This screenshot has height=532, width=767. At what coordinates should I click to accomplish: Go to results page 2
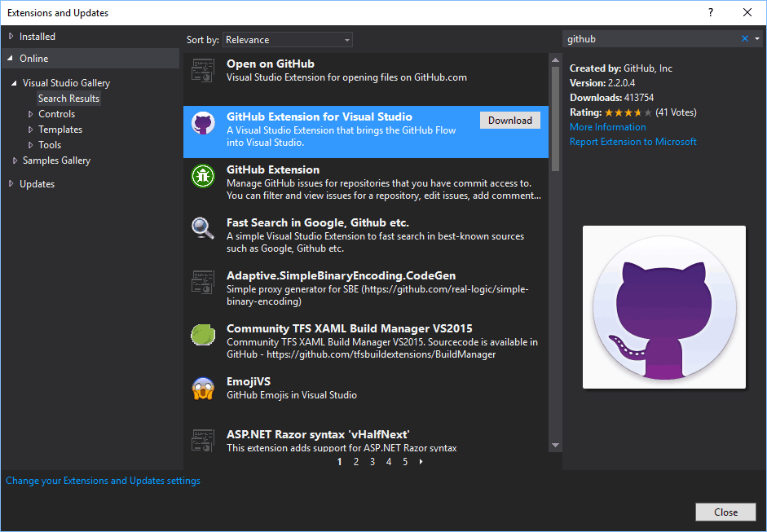[356, 462]
